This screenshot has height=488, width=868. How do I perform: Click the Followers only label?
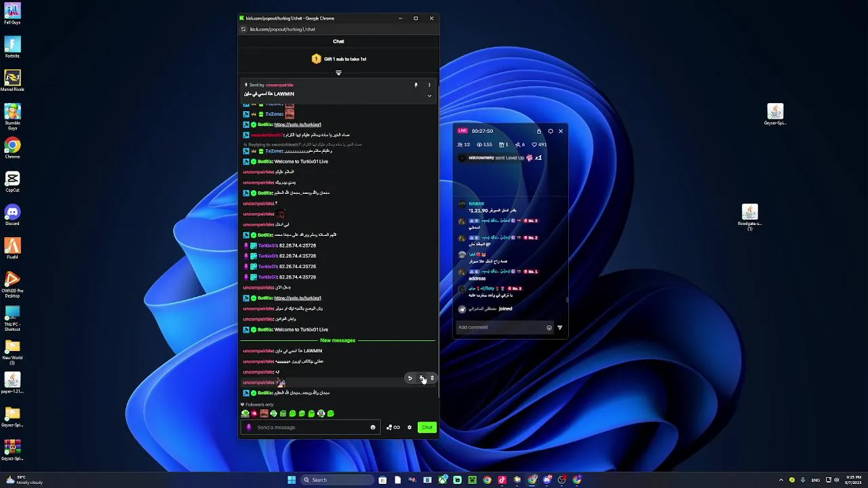[259, 405]
